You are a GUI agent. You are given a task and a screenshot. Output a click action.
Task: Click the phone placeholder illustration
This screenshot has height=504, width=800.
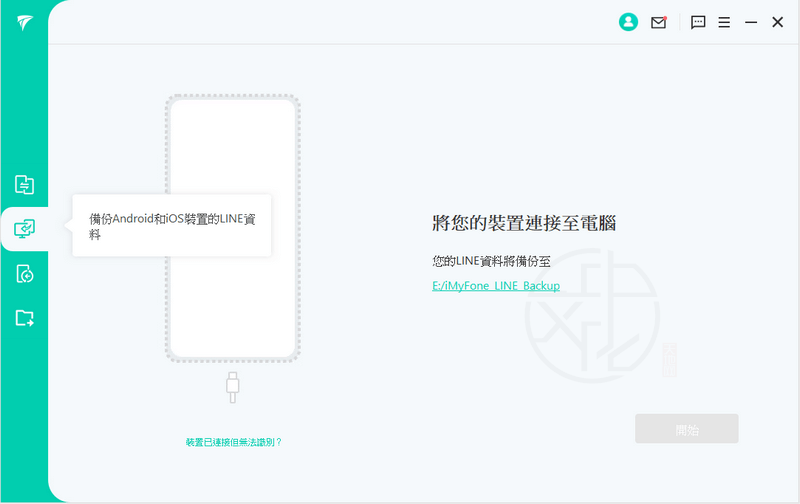(x=233, y=229)
